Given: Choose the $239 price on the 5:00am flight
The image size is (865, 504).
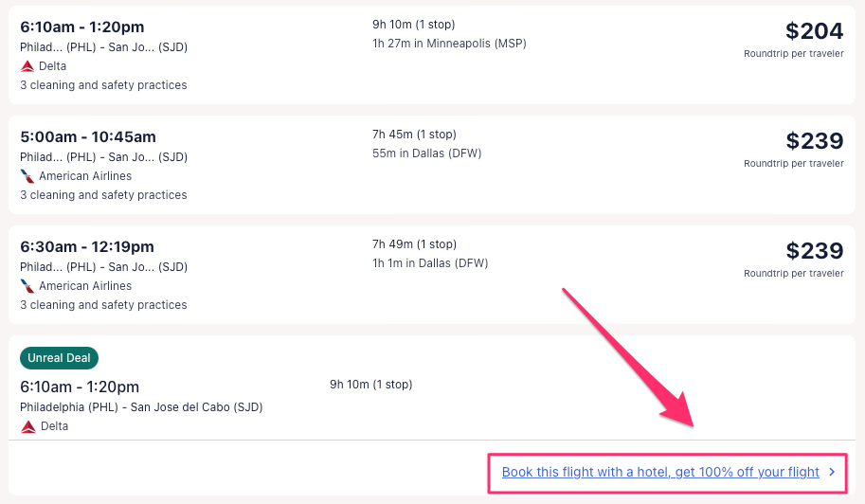Looking at the screenshot, I should tap(814, 141).
